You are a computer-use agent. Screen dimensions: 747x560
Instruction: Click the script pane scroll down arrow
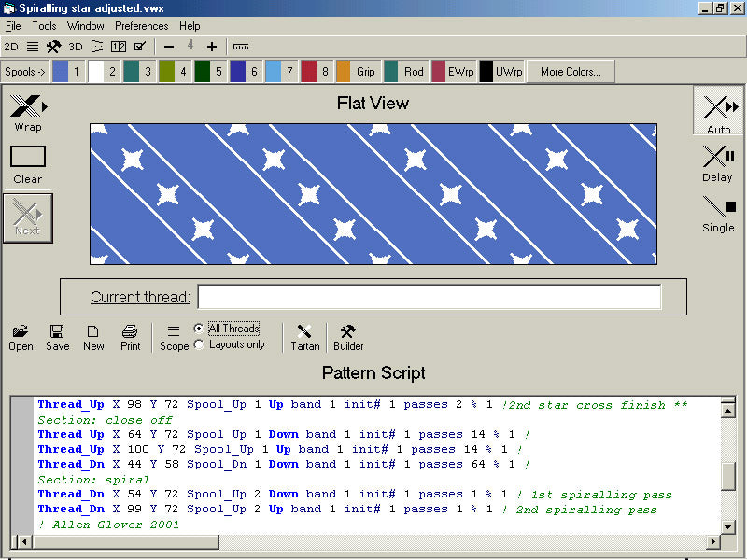click(x=727, y=525)
